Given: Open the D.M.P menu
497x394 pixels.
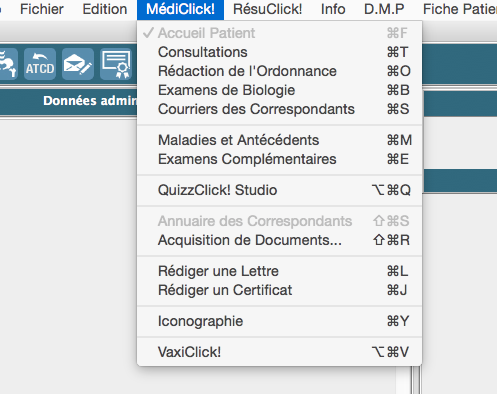Looking at the screenshot, I should point(384,9).
